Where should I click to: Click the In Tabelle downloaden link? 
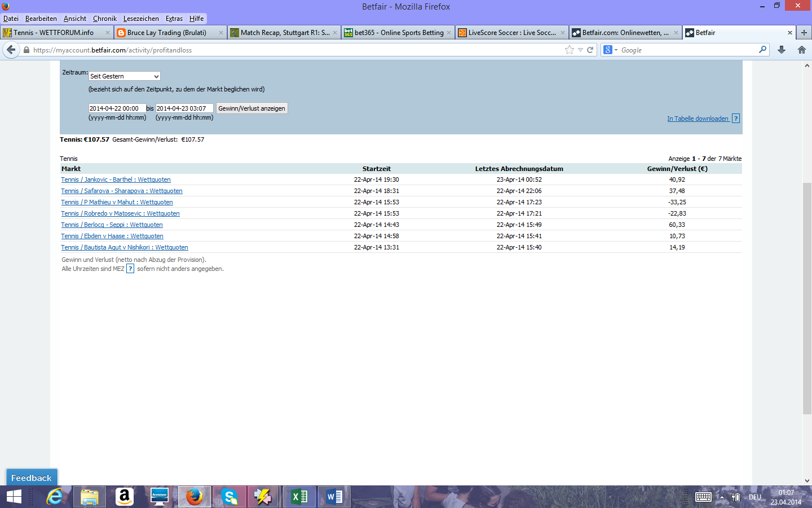[x=698, y=119]
